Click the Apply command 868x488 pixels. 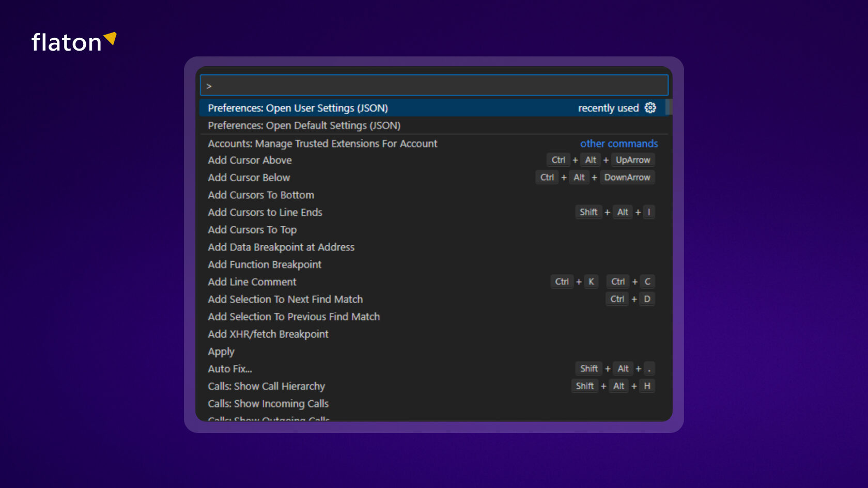coord(433,352)
